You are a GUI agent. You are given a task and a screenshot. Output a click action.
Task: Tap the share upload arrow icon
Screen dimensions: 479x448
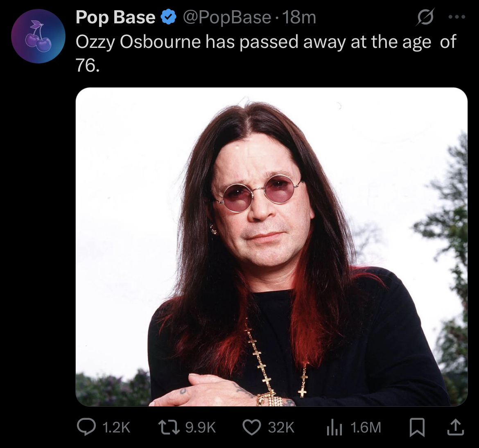click(x=455, y=427)
